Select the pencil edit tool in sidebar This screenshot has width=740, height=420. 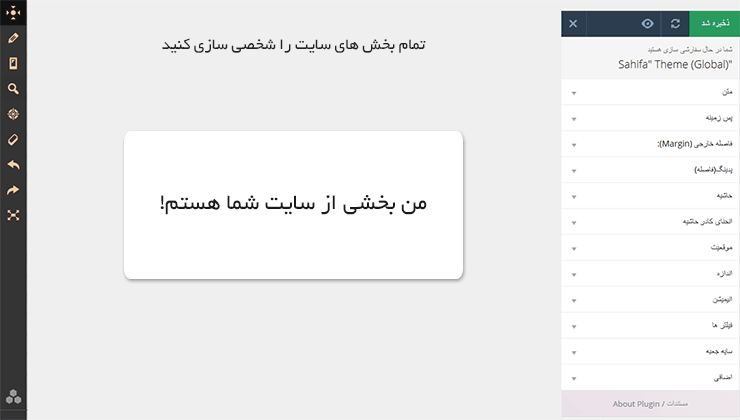[13, 38]
